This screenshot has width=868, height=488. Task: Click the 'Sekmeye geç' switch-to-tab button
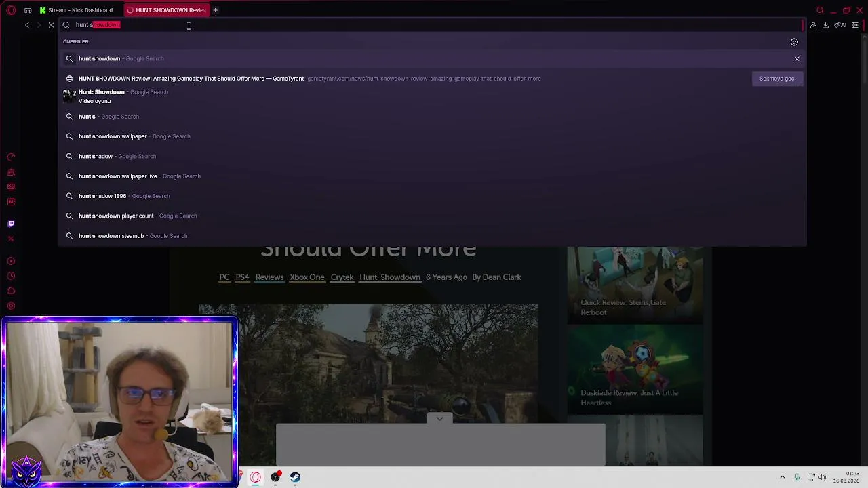(x=776, y=79)
